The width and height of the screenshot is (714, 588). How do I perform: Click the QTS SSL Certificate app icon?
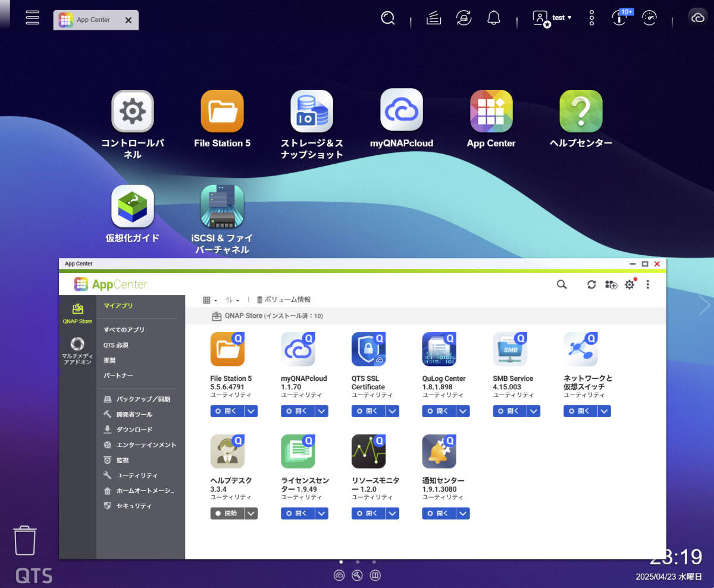[369, 349]
